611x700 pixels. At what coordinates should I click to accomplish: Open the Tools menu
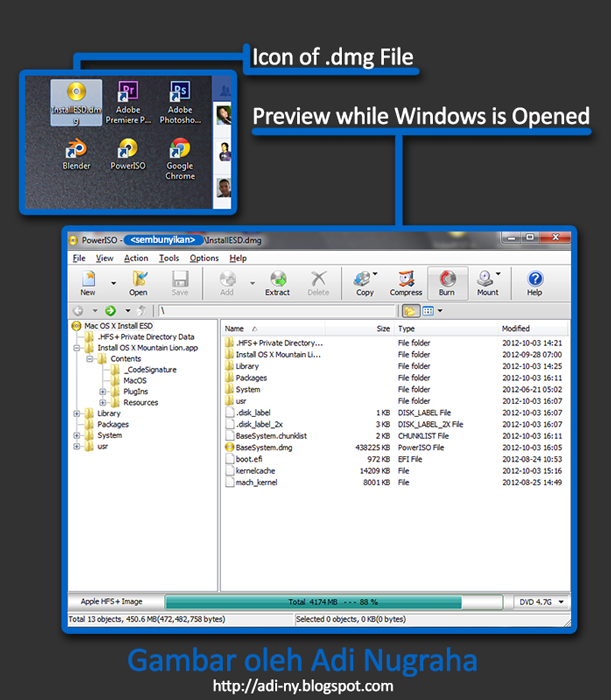pos(169,258)
